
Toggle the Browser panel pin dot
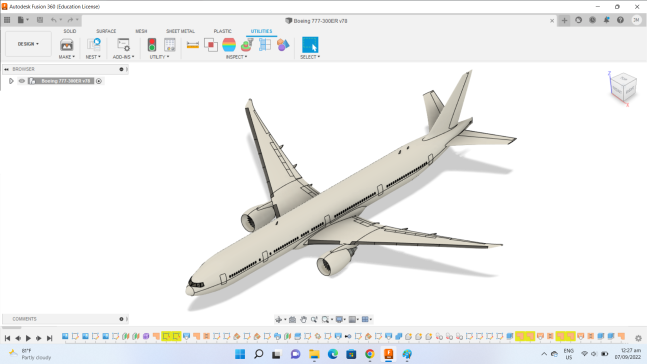pos(121,69)
